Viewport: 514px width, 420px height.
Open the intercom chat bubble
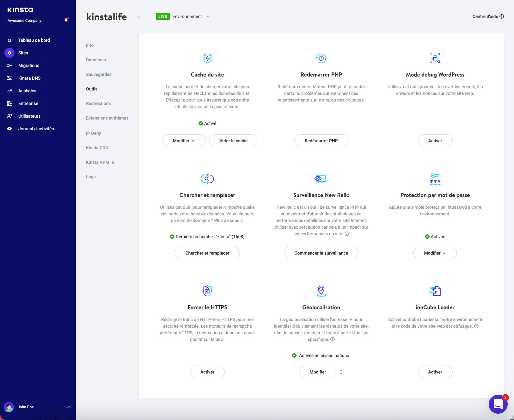(x=498, y=404)
